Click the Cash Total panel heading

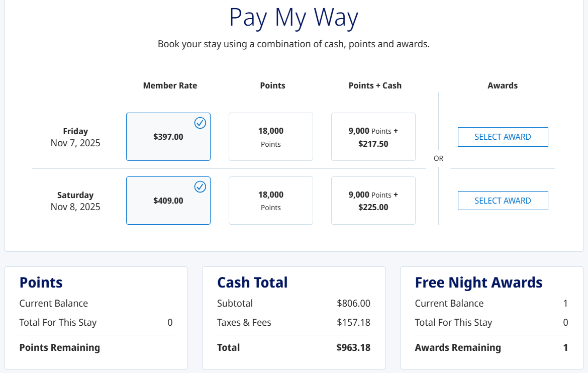pyautogui.click(x=252, y=283)
